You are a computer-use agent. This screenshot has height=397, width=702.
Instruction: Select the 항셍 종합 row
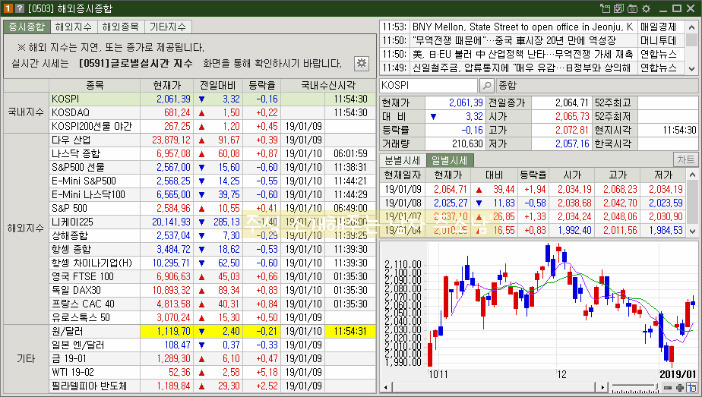pyautogui.click(x=212, y=249)
